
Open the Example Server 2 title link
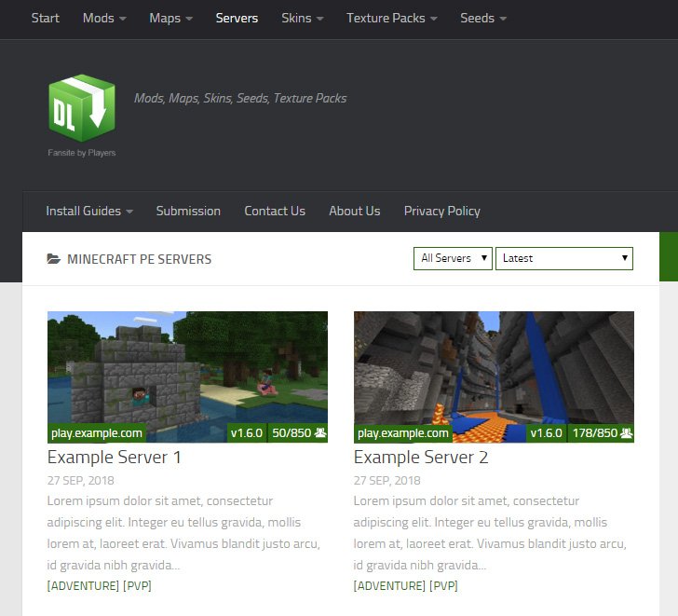click(421, 458)
